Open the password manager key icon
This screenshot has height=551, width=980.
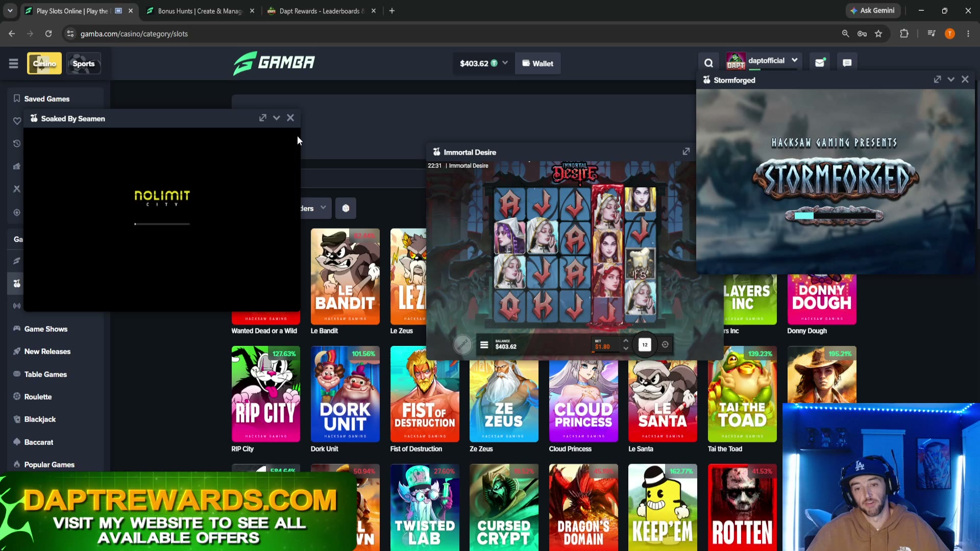(862, 34)
